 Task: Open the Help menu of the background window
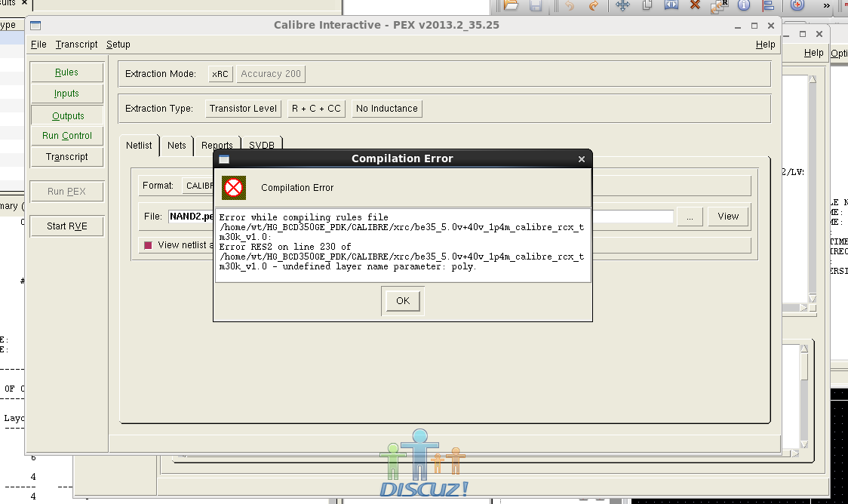click(x=813, y=53)
